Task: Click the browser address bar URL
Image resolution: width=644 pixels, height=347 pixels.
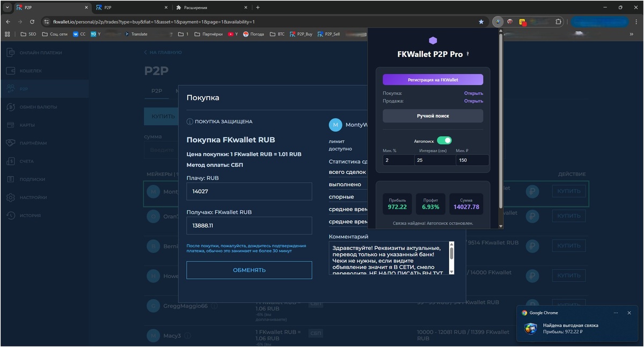Action: pyautogui.click(x=154, y=22)
